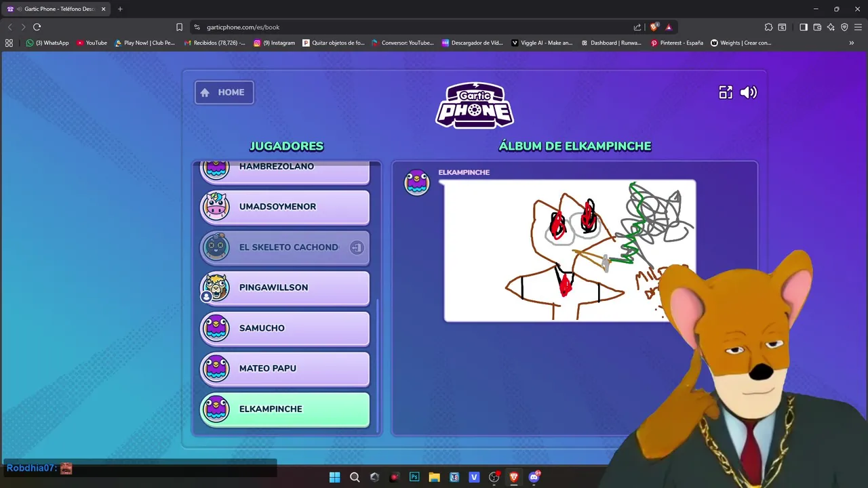Open the extensions puzzle icon
The height and width of the screenshot is (488, 868).
[x=768, y=27]
